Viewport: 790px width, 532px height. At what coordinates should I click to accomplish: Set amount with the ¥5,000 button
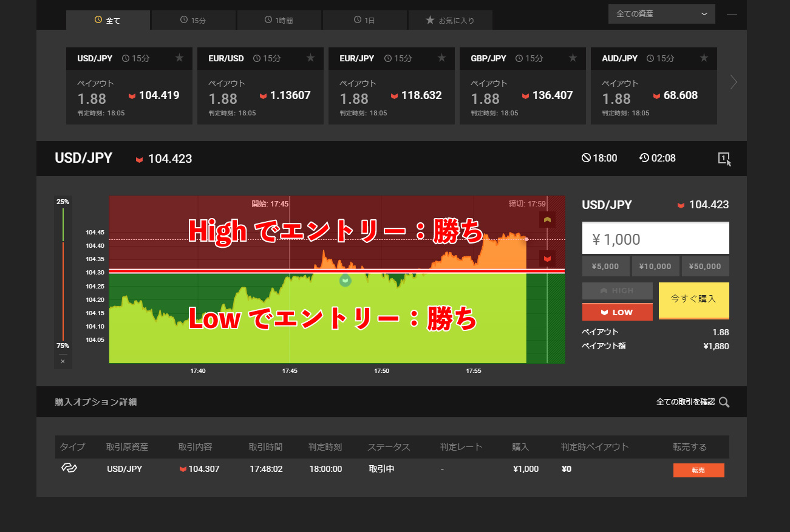(x=606, y=267)
